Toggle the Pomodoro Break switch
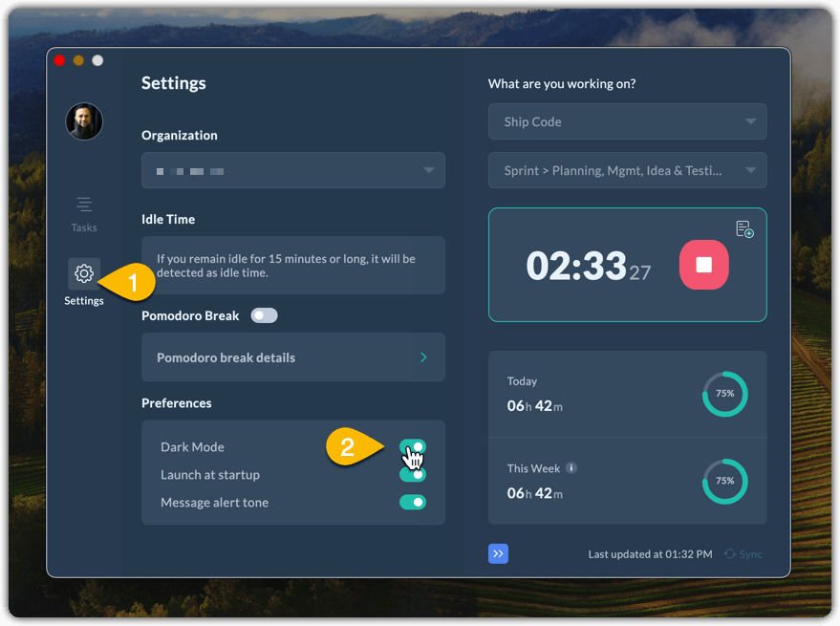The height and width of the screenshot is (626, 840). (264, 315)
